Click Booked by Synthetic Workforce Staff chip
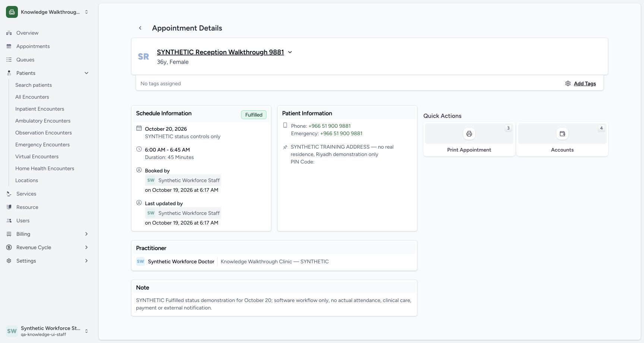The height and width of the screenshot is (343, 644). [183, 180]
